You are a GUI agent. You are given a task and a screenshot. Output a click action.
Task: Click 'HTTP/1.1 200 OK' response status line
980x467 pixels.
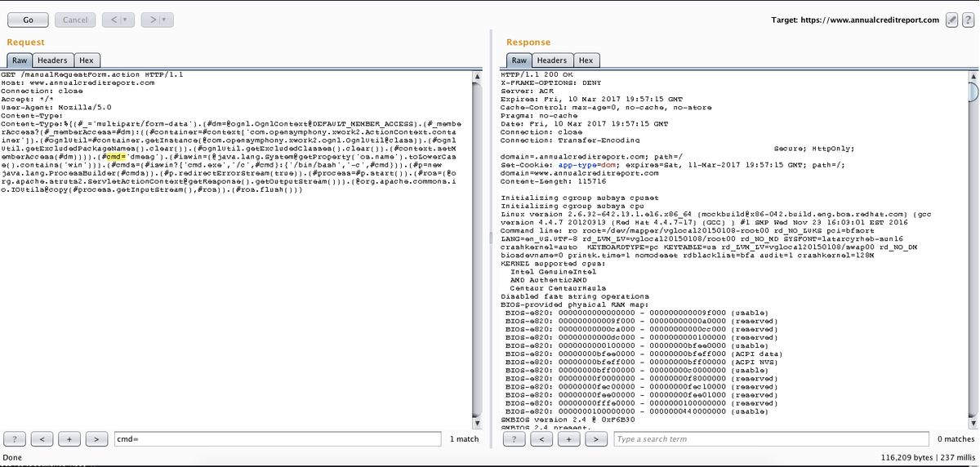click(x=537, y=75)
